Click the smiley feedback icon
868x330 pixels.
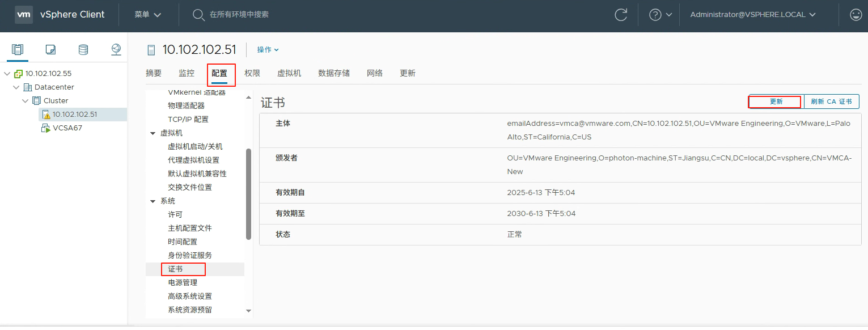pos(856,15)
